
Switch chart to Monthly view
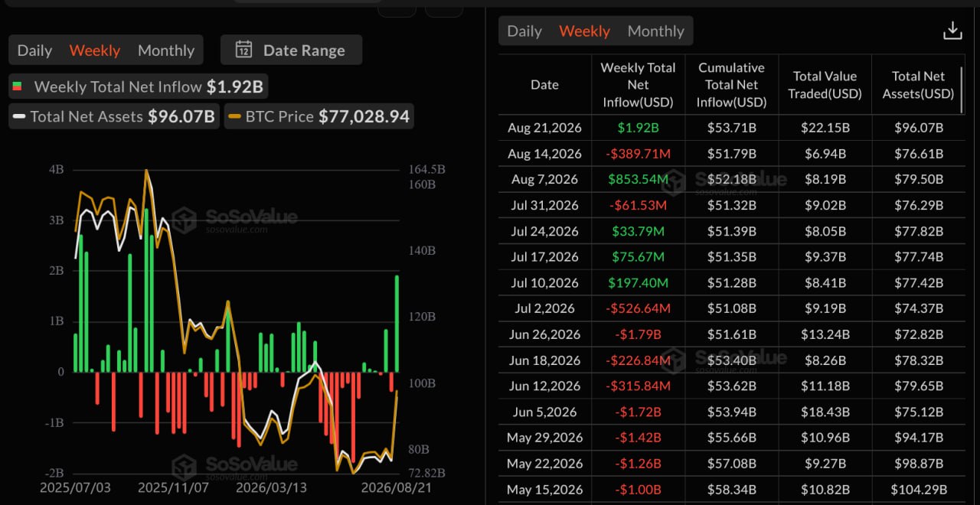[166, 50]
